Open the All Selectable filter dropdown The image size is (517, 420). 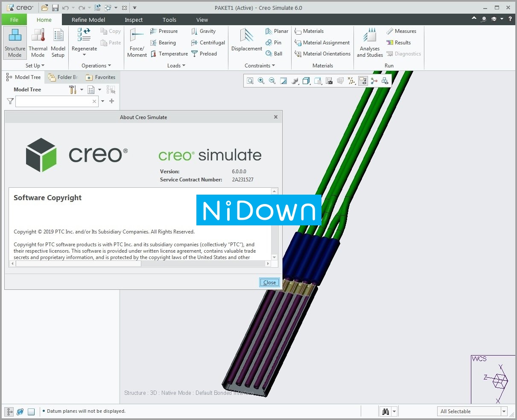504,411
